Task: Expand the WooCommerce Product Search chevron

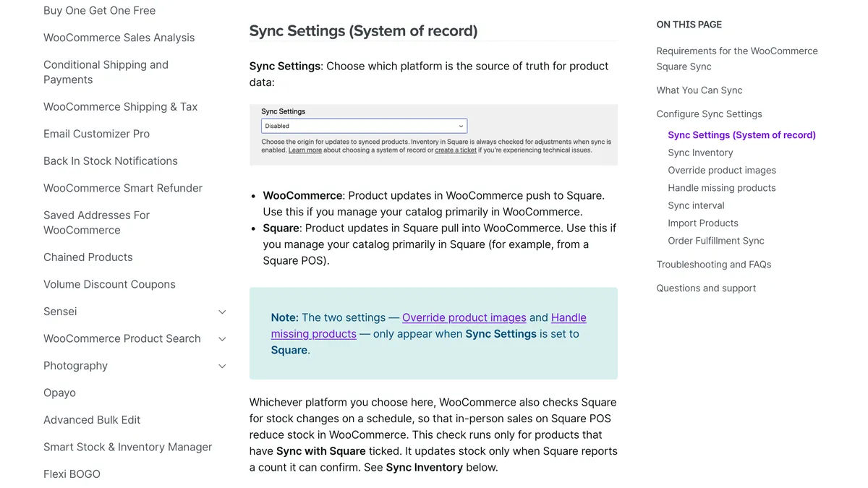Action: (222, 339)
